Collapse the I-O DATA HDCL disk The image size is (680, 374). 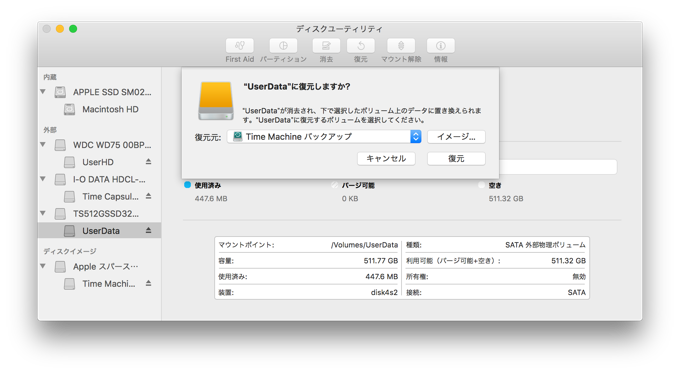(43, 179)
